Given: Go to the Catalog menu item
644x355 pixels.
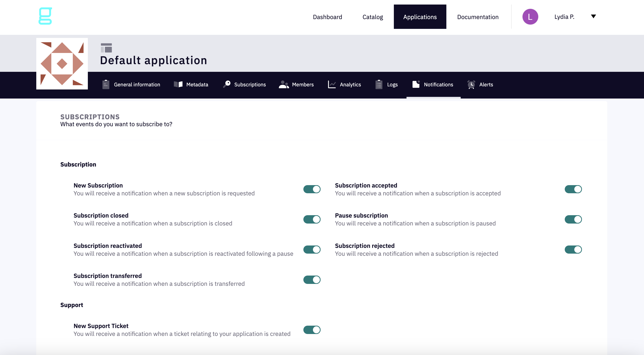Looking at the screenshot, I should coord(373,17).
